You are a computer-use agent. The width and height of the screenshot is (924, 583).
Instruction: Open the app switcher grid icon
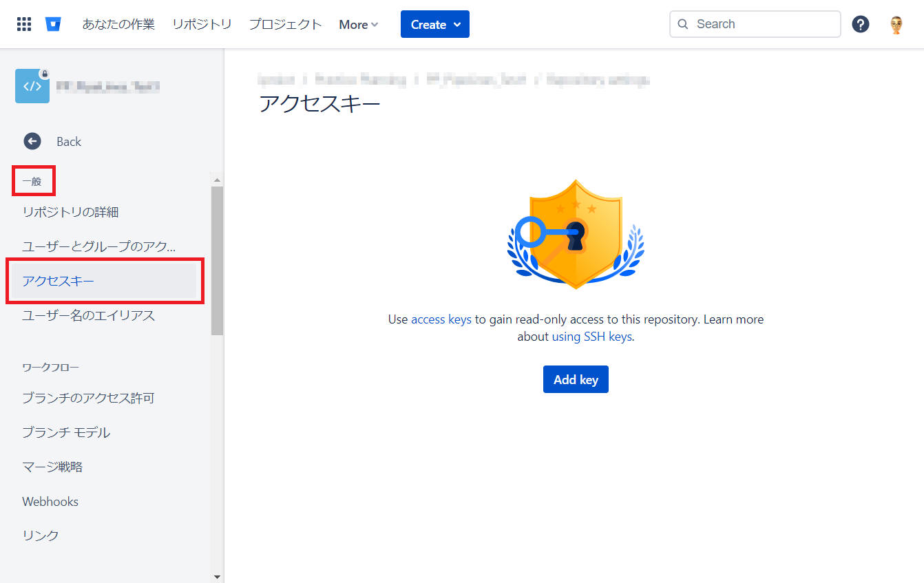[x=24, y=24]
